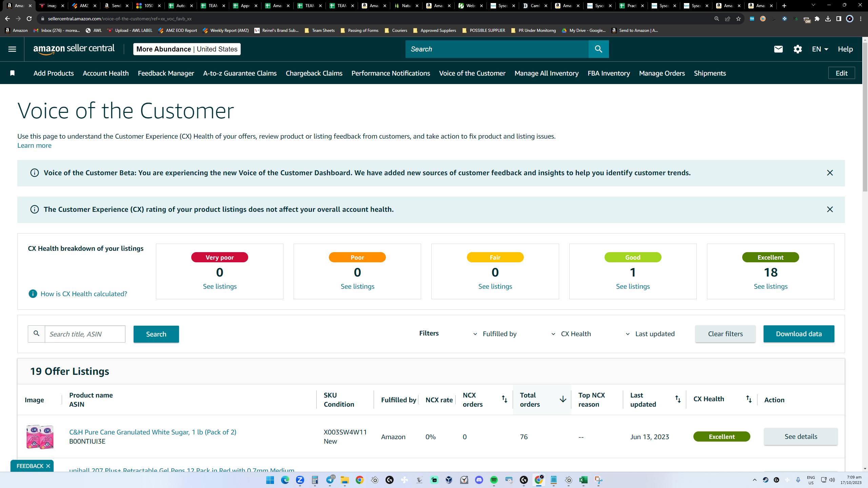This screenshot has width=868, height=488.
Task: Sort the table by NCX orders
Action: 505,400
